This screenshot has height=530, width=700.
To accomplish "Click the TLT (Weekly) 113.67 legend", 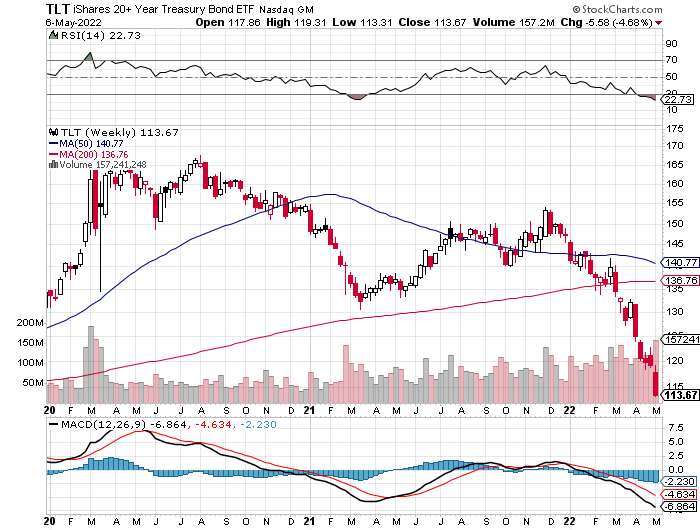I will (x=119, y=133).
